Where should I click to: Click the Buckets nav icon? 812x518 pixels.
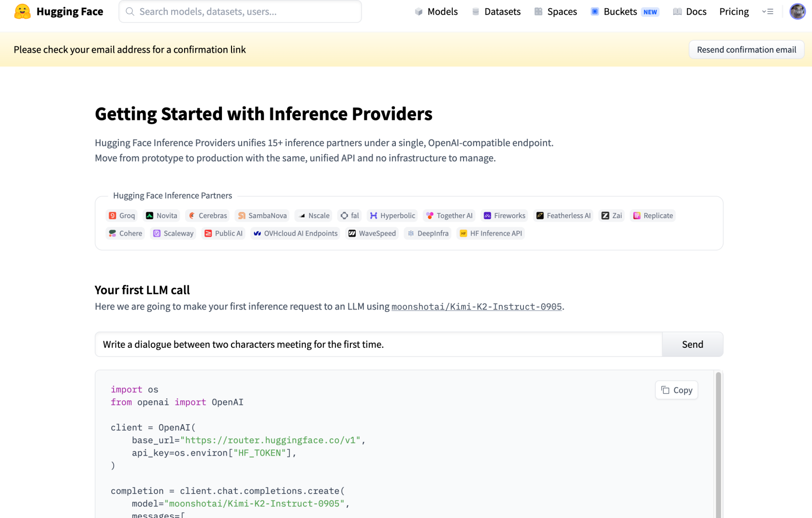pos(595,12)
